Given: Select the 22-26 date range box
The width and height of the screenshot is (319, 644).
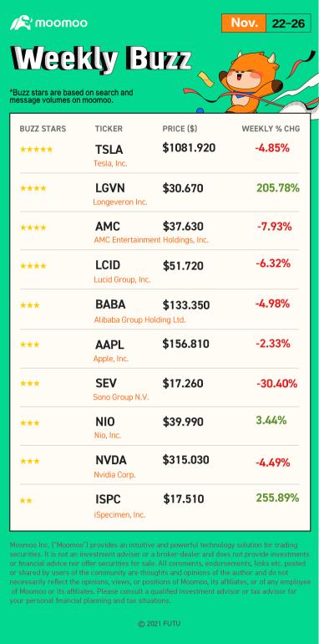Looking at the screenshot, I should click(288, 23).
